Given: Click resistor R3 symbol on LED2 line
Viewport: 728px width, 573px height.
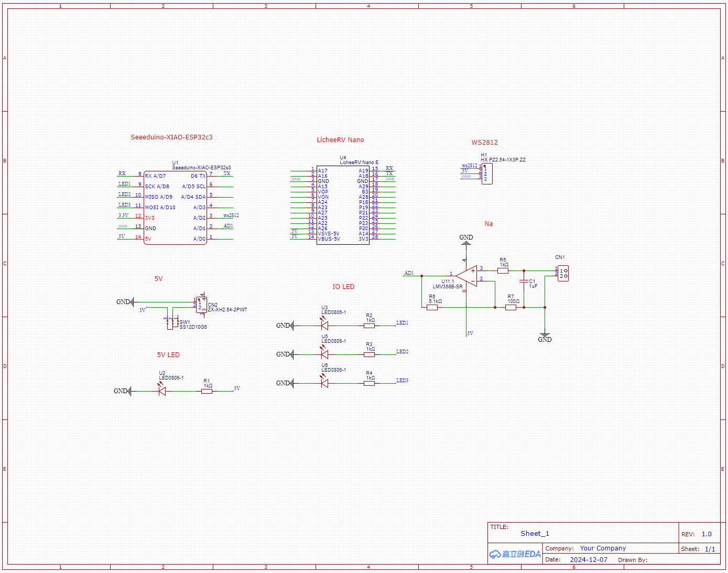Looking at the screenshot, I should point(370,354).
